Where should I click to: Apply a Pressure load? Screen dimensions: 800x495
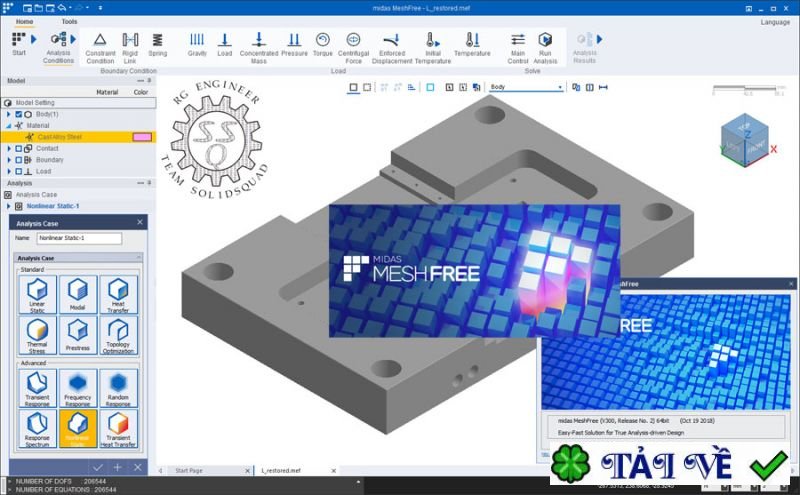pos(294,44)
